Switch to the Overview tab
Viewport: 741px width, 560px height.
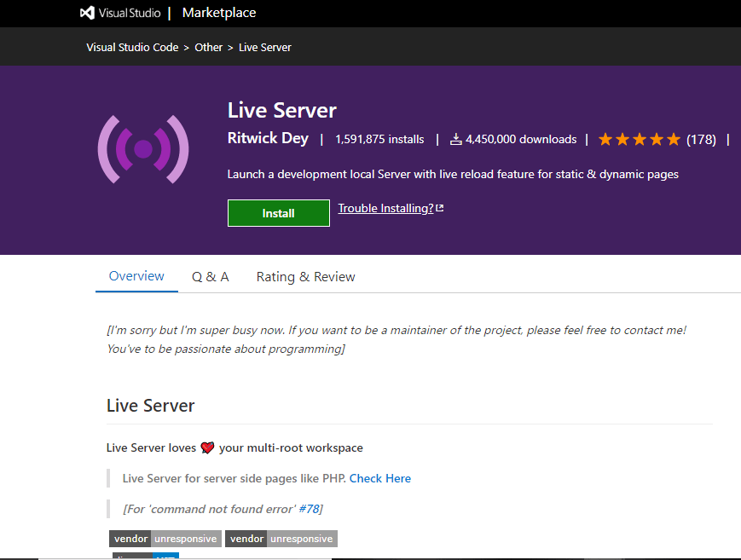(x=136, y=276)
